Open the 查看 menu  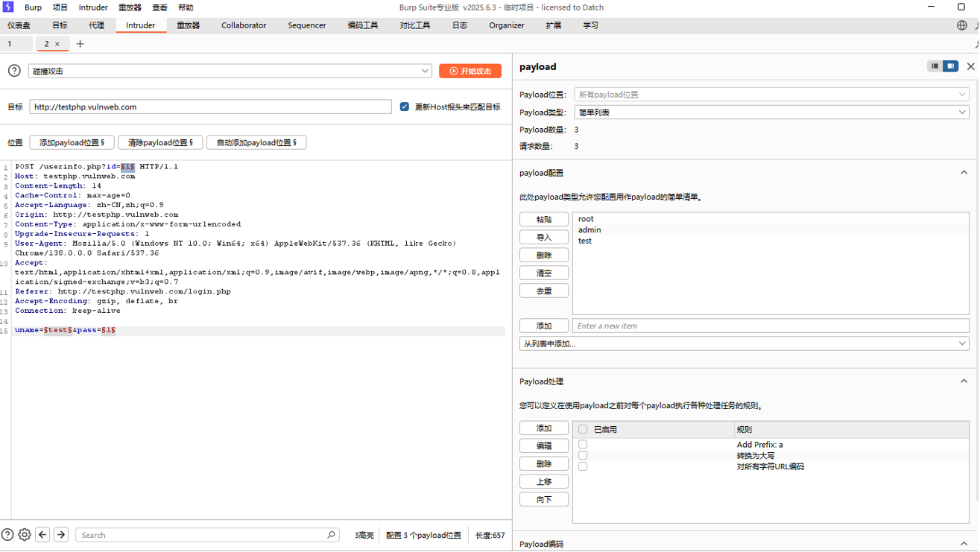[x=159, y=7]
